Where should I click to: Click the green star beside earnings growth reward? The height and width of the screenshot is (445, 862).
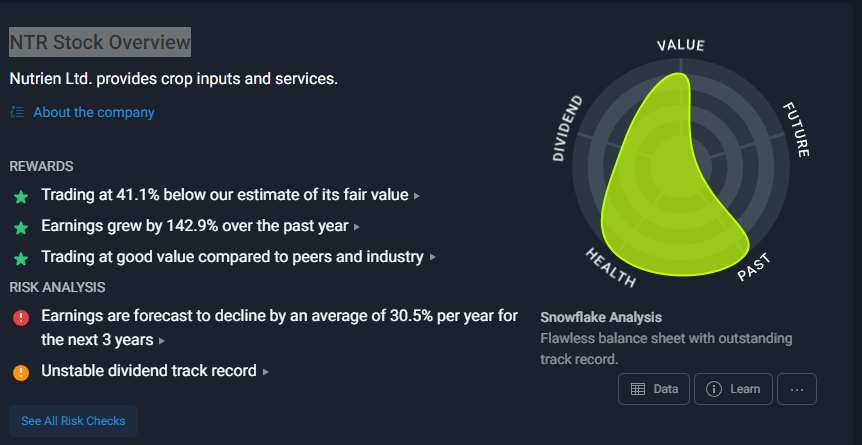click(21, 227)
